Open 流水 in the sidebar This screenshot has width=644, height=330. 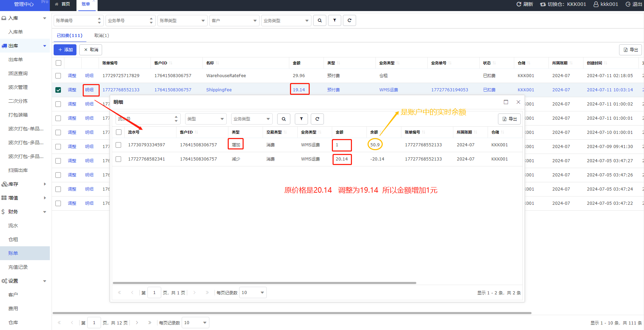(13, 226)
